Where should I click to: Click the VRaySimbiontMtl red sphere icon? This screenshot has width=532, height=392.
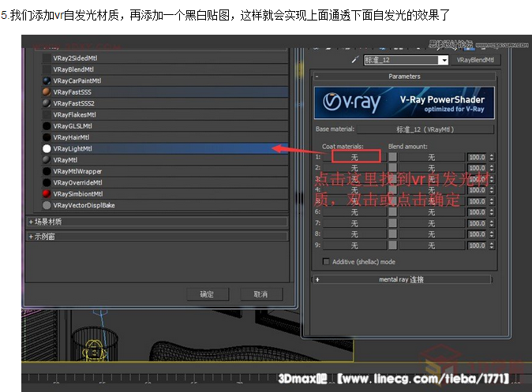tap(47, 193)
